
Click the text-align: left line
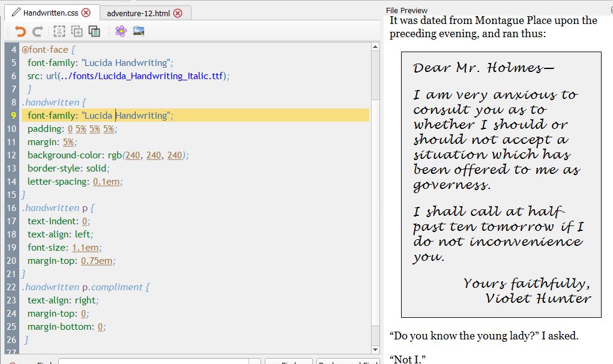(60, 234)
